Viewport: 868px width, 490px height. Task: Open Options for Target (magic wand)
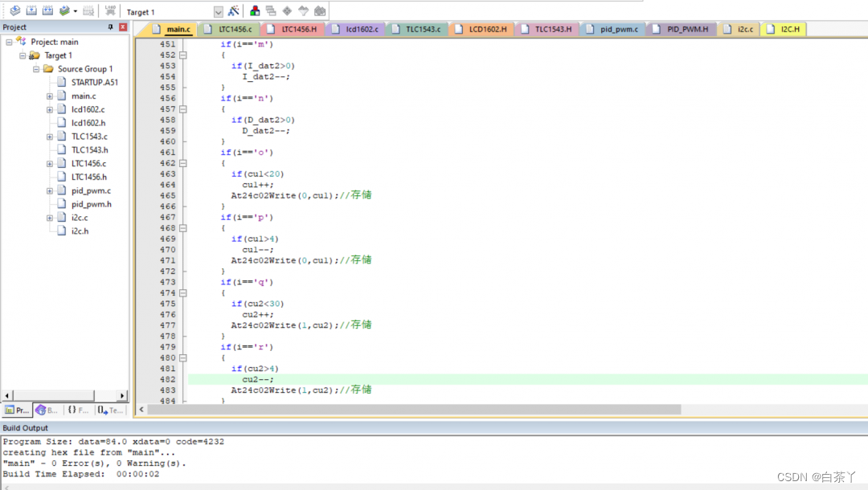[x=234, y=11]
